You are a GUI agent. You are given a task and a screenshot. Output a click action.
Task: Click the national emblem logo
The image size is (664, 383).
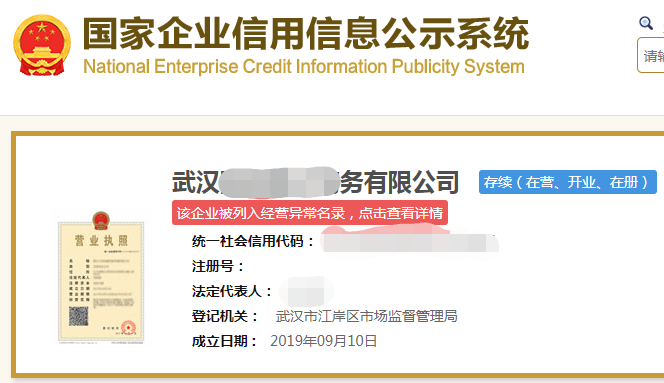pyautogui.click(x=42, y=45)
